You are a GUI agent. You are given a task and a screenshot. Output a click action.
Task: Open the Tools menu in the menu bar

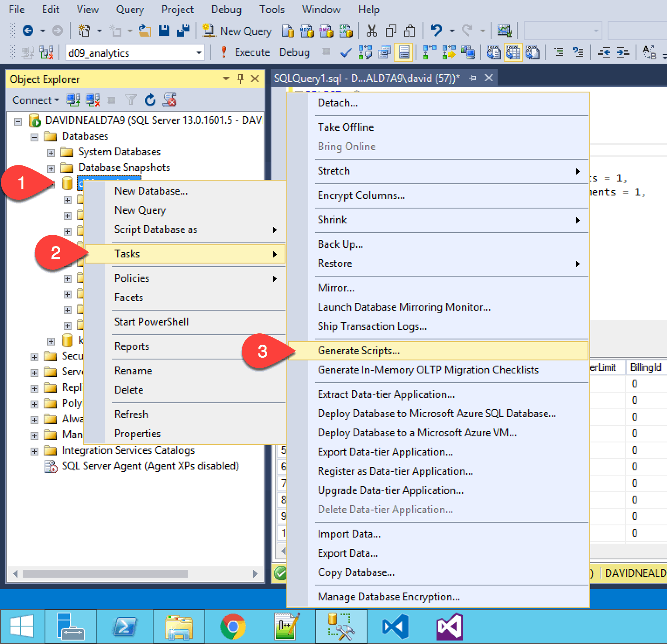pos(272,10)
